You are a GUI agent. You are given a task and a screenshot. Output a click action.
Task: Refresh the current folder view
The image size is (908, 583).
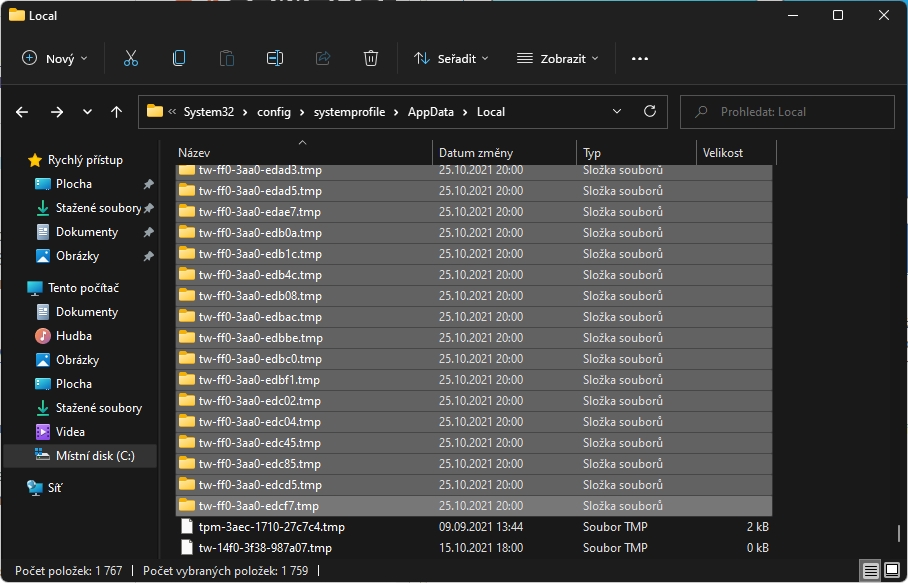click(x=650, y=112)
